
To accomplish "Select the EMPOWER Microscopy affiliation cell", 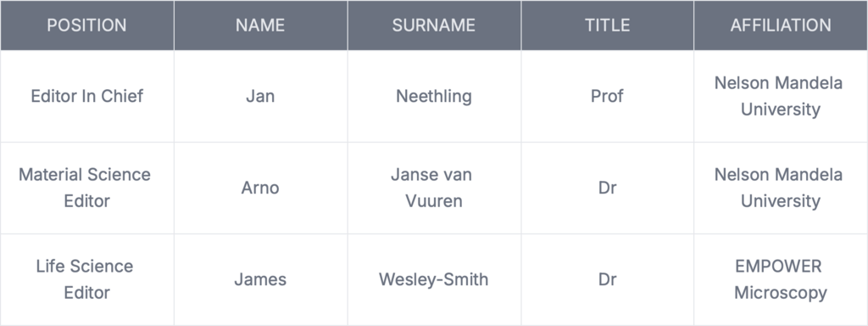I will click(x=781, y=278).
